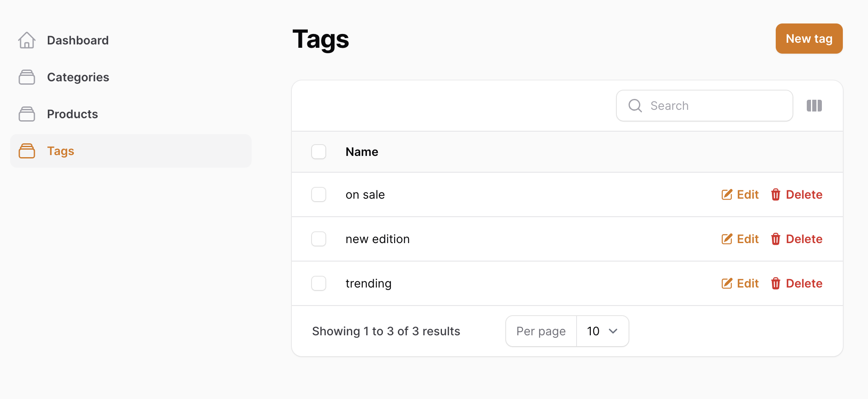Focus the Search input field
Viewport: 868px width, 399px height.
[x=704, y=106]
